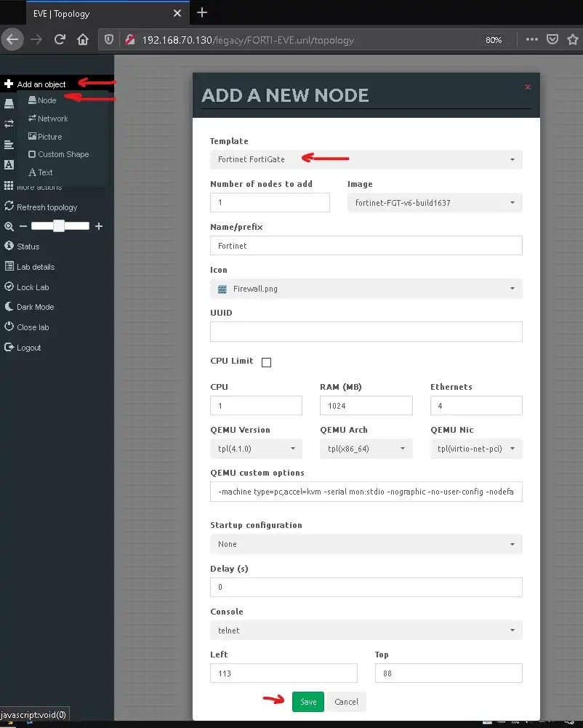Click the Cancel button
583x728 pixels.
coord(346,702)
